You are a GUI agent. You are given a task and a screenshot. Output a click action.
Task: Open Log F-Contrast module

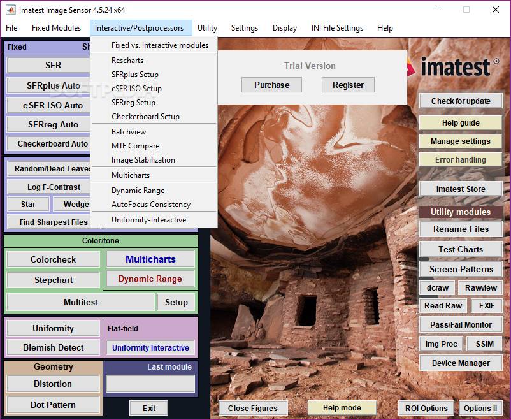[x=49, y=187]
